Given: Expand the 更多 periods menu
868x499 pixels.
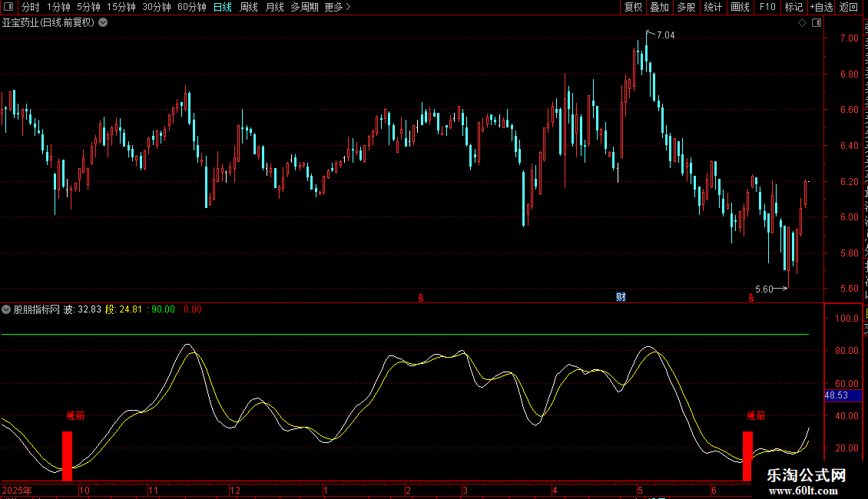Looking at the screenshot, I should point(337,7).
